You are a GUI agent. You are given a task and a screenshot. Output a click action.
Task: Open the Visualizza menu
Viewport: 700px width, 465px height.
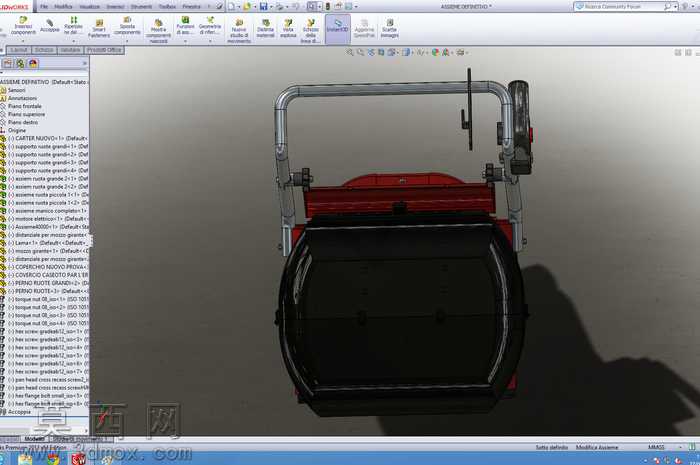click(89, 7)
